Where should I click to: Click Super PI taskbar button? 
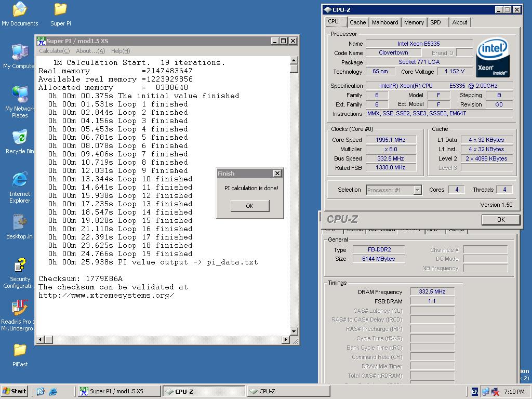(119, 391)
